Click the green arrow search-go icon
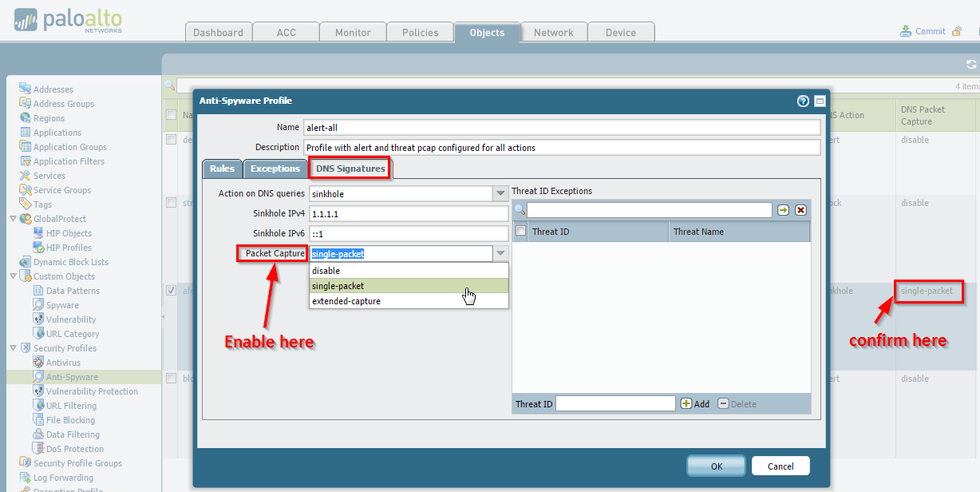Image resolution: width=980 pixels, height=492 pixels. click(x=784, y=210)
